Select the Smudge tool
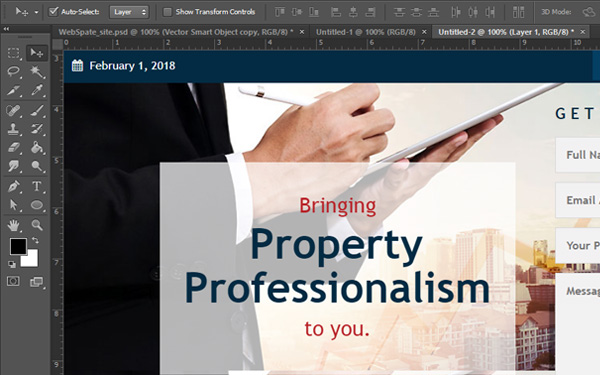The height and width of the screenshot is (375, 600). [14, 166]
